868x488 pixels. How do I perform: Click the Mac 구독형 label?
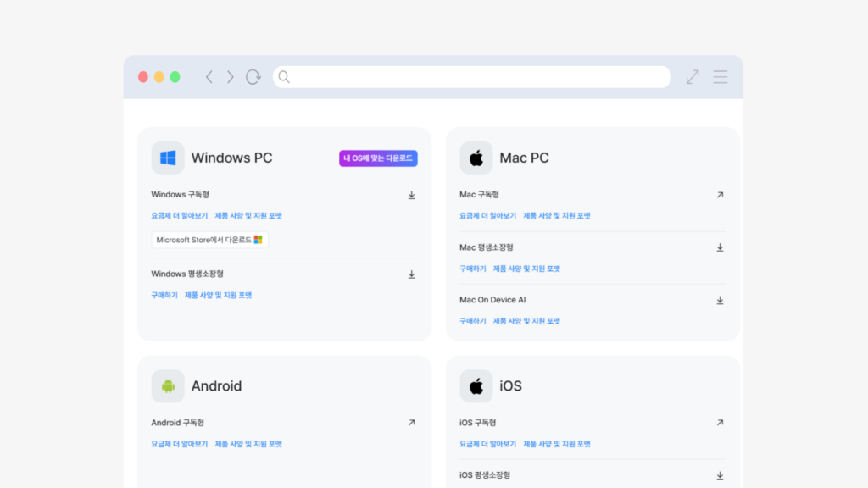[x=479, y=195]
